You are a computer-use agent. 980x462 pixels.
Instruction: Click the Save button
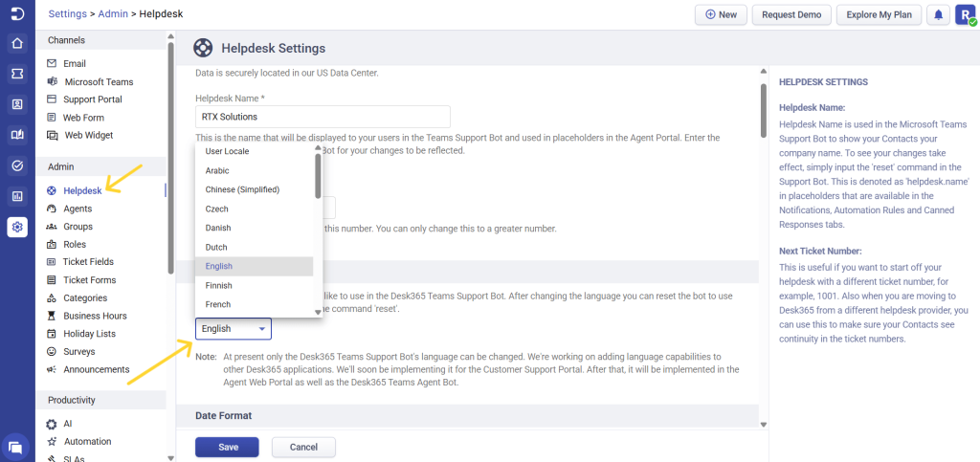tap(228, 447)
